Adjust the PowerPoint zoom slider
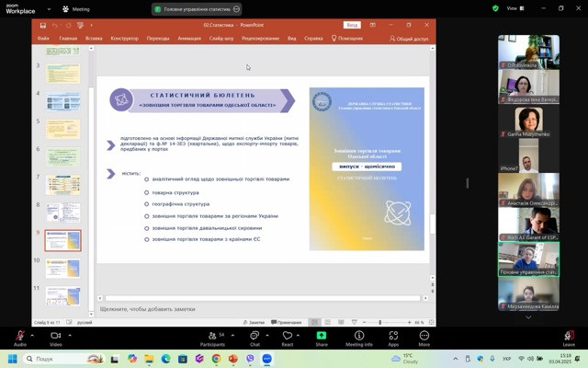Image resolution: width=588 pixels, height=368 pixels. pyautogui.click(x=379, y=322)
